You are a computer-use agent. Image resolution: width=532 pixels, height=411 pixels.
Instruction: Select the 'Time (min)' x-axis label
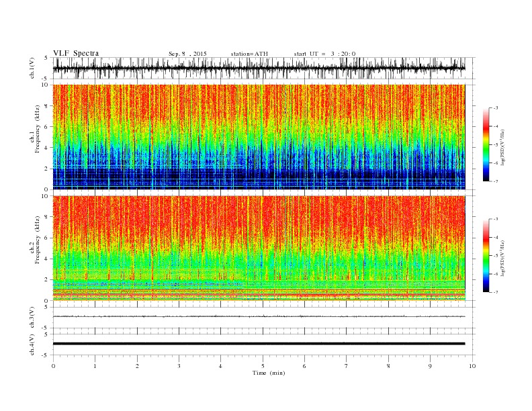(269, 373)
